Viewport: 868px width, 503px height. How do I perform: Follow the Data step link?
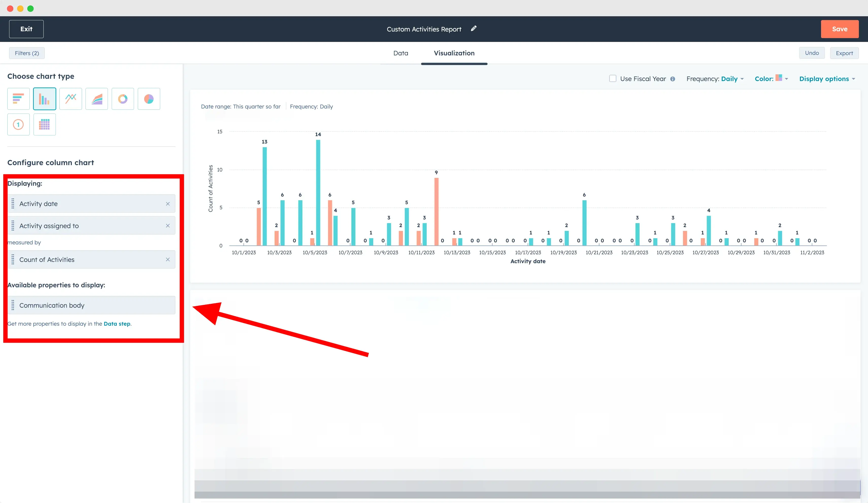tap(117, 324)
